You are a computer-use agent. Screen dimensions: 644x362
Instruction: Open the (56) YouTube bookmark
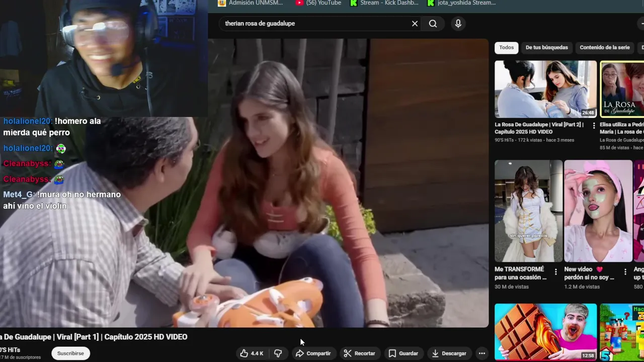[x=318, y=3]
